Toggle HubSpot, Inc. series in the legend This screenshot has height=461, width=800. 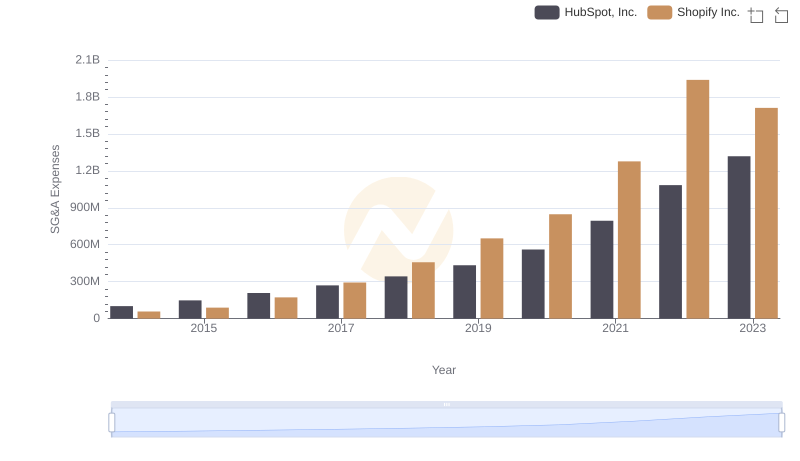click(586, 12)
